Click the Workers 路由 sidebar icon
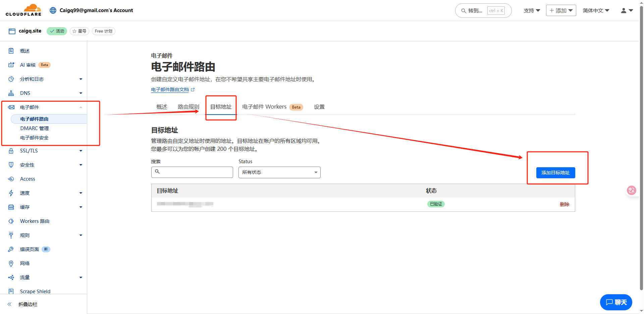The height and width of the screenshot is (314, 644). click(x=11, y=221)
